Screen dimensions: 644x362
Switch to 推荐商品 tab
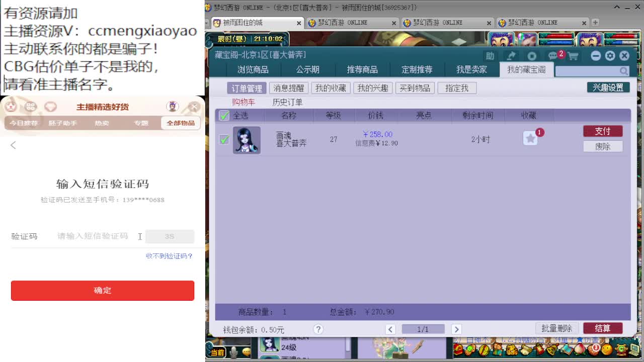coord(362,70)
